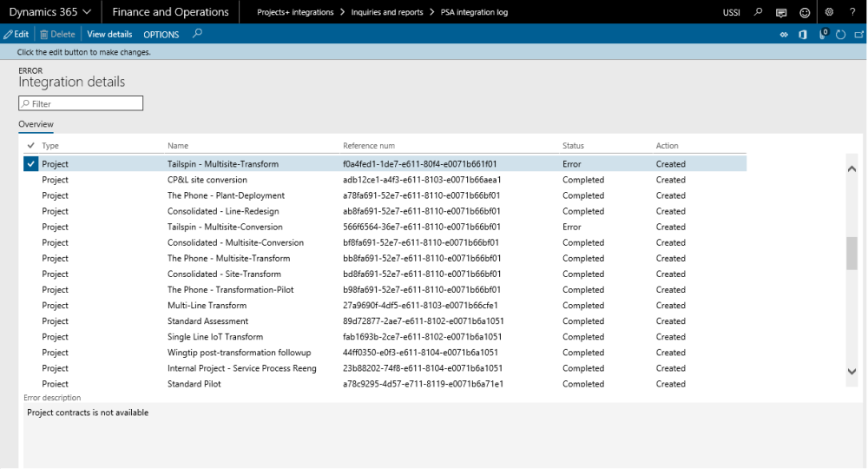
Task: Select the Multi-Line Transform row
Action: click(385, 305)
